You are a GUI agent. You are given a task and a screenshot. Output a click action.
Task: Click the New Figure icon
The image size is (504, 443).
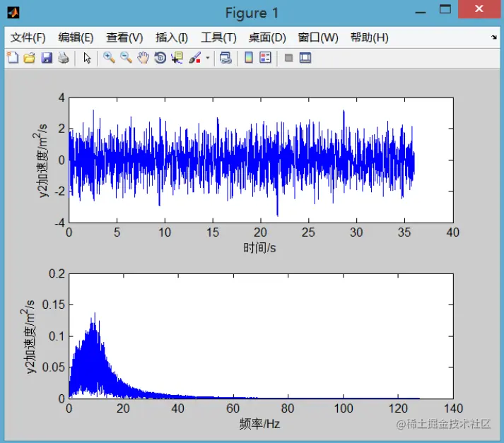pyautogui.click(x=13, y=58)
